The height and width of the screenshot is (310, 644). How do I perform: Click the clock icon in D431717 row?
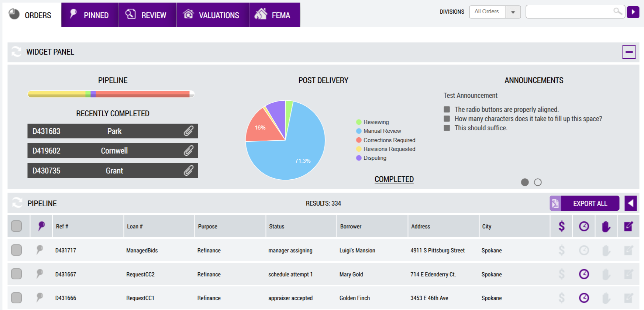[584, 250]
